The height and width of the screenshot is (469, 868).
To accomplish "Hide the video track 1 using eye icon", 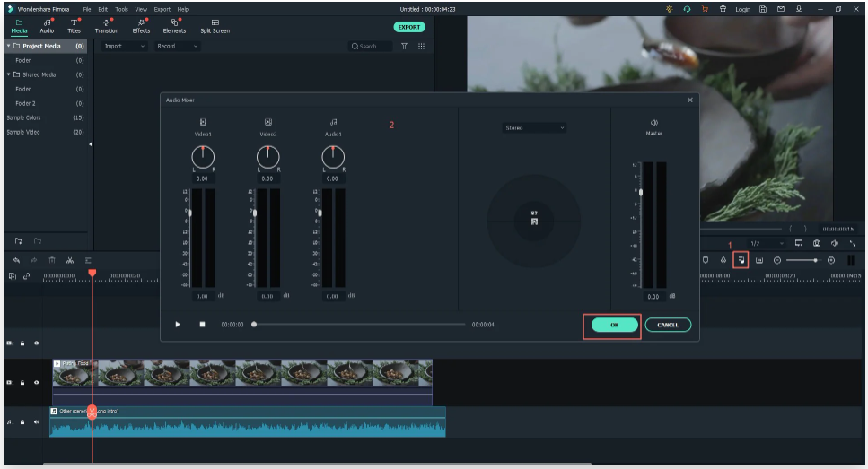I will [37, 382].
